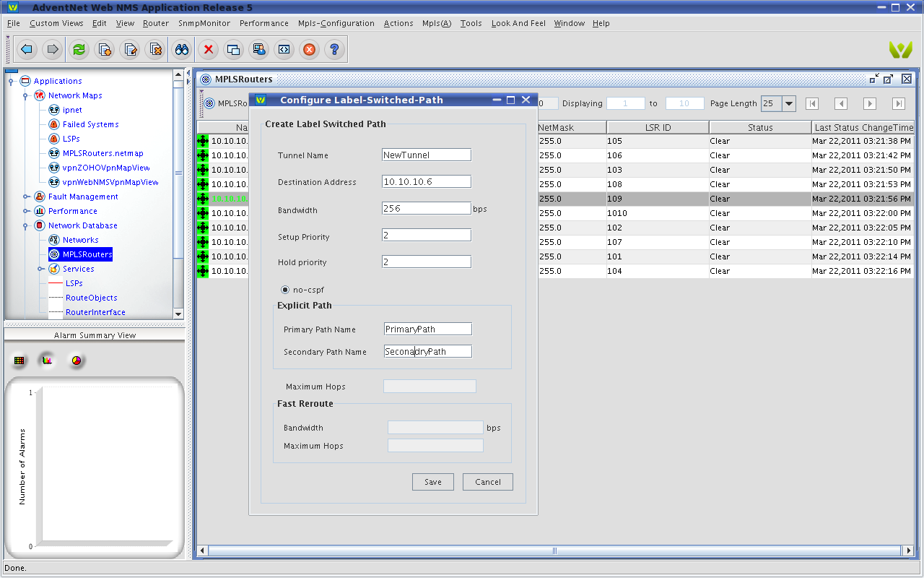This screenshot has height=578, width=924.
Task: Open the Tools menu
Action: [x=471, y=23]
